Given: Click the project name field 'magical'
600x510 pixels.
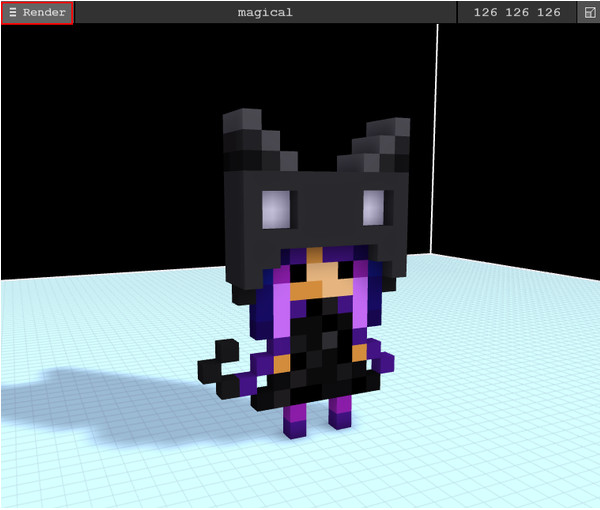Looking at the screenshot, I should [265, 13].
